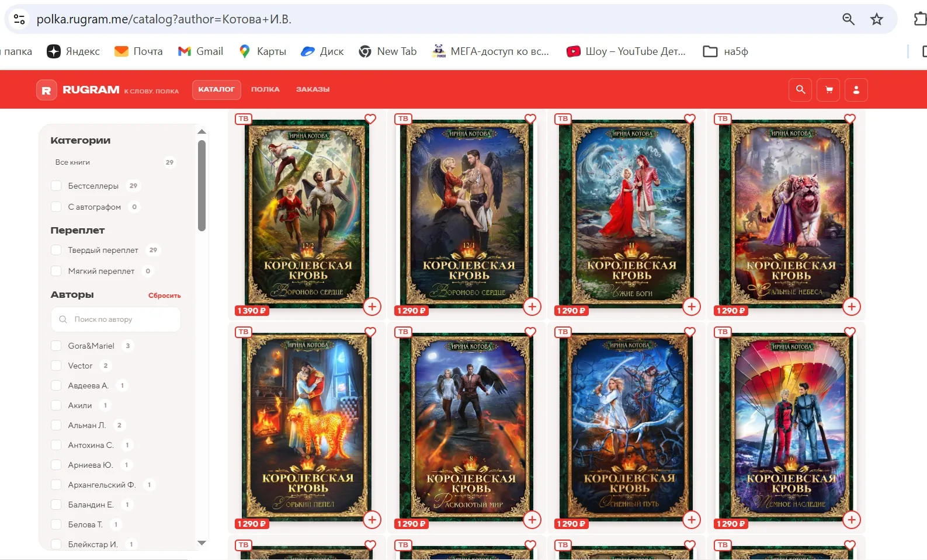927x560 pixels.
Task: Open the Gmail bookmark
Action: point(200,51)
